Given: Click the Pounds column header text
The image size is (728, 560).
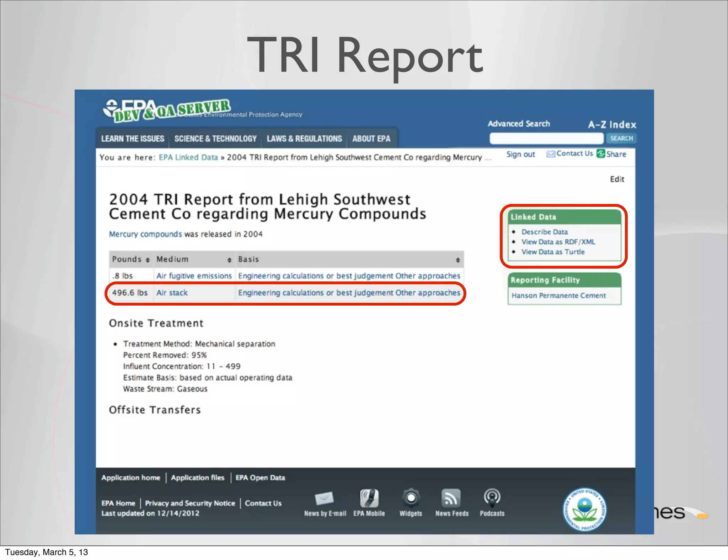Looking at the screenshot, I should click(x=127, y=259).
